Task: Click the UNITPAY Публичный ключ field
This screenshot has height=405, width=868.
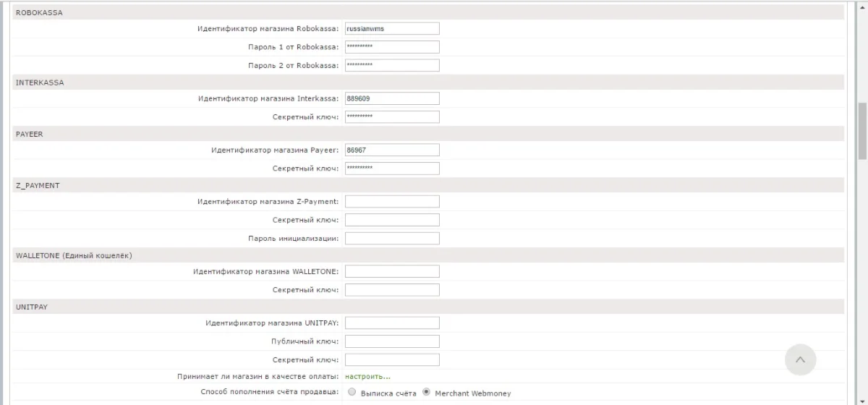Action: tap(392, 341)
